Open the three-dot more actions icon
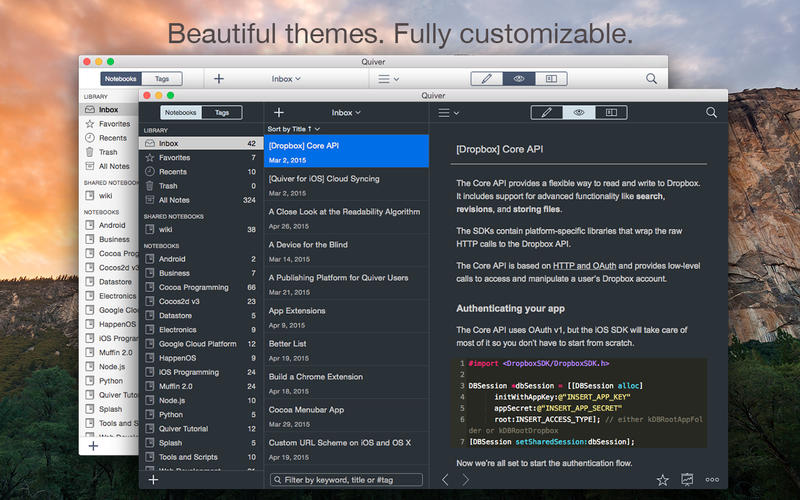 click(x=712, y=480)
